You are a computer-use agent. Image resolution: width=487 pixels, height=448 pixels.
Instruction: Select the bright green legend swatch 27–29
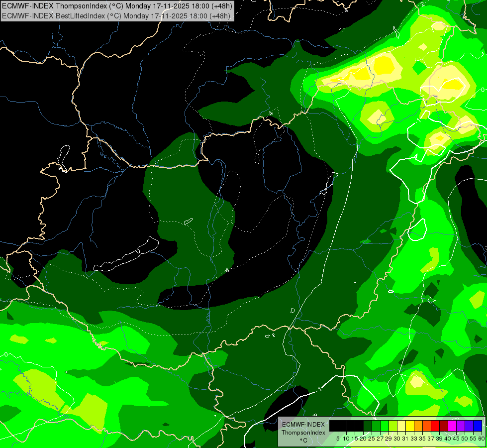[385, 426]
